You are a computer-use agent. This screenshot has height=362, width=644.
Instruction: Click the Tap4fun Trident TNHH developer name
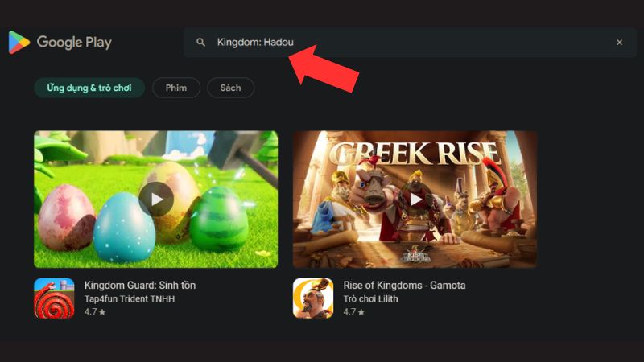click(x=130, y=298)
